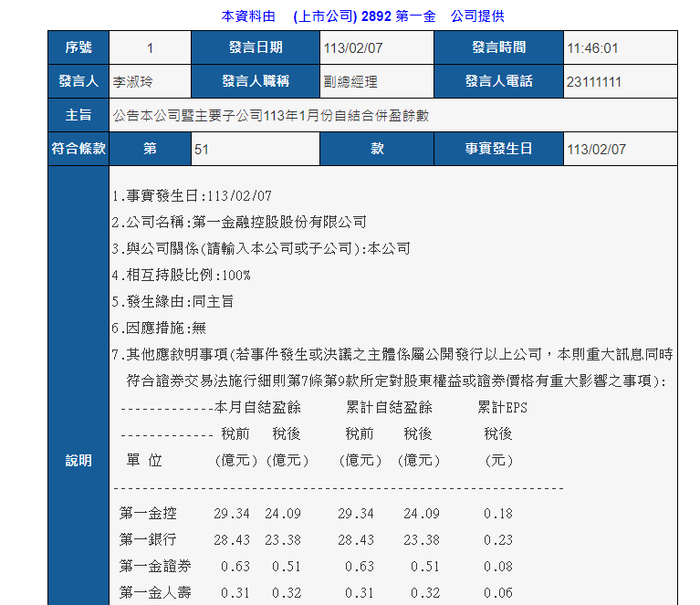Click the column heading 累計EPS
The height and width of the screenshot is (605, 700).
tap(502, 407)
